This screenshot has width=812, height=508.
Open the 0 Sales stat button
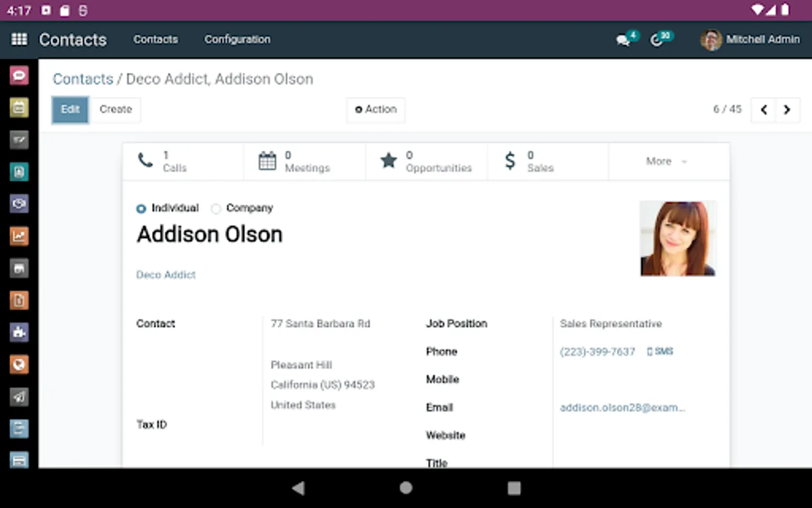[x=548, y=161]
